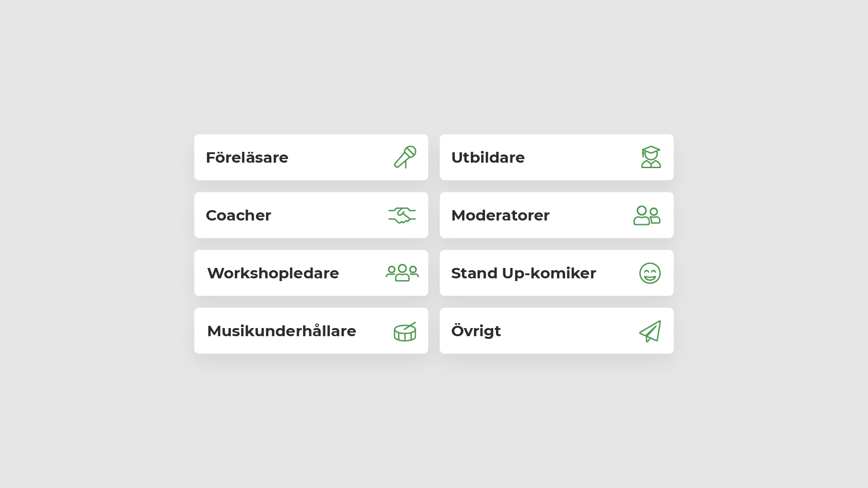Click the paper plane icon on Övrigt
This screenshot has width=868, height=488.
click(650, 331)
